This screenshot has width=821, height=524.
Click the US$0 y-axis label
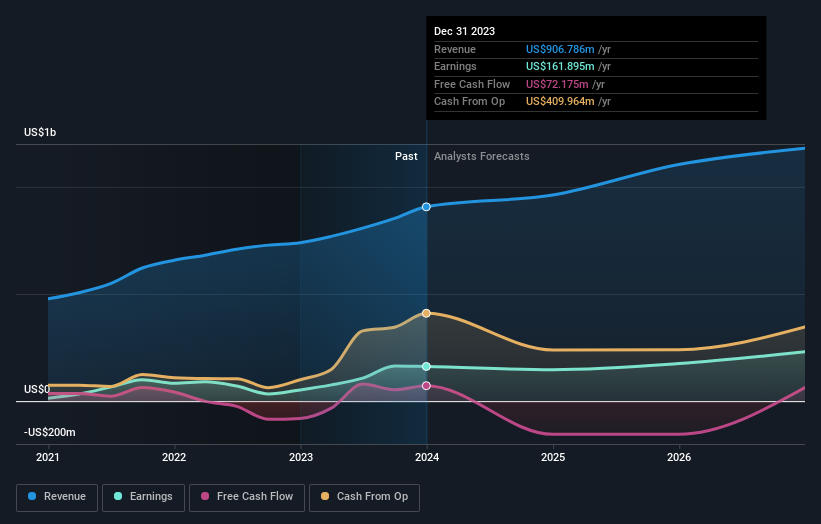coord(37,389)
